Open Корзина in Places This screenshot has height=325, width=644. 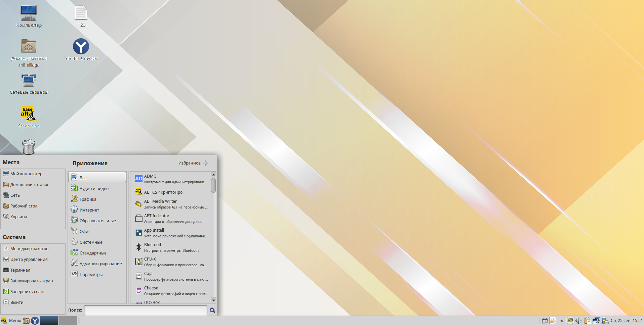click(x=33, y=217)
